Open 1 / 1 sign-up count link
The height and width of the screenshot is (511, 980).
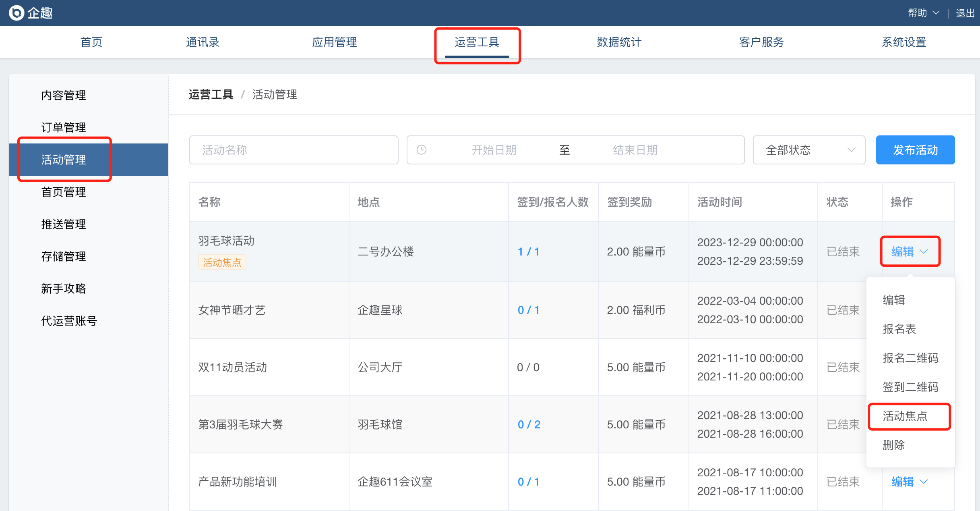tap(528, 251)
